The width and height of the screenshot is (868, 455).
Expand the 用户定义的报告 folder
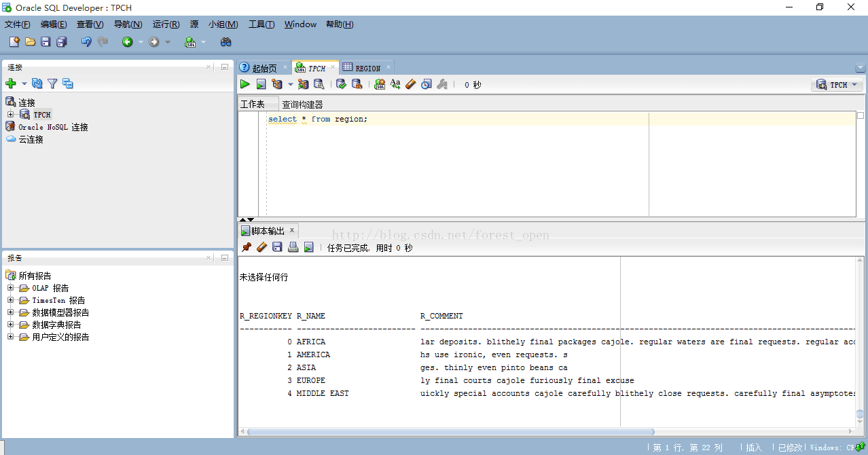10,337
